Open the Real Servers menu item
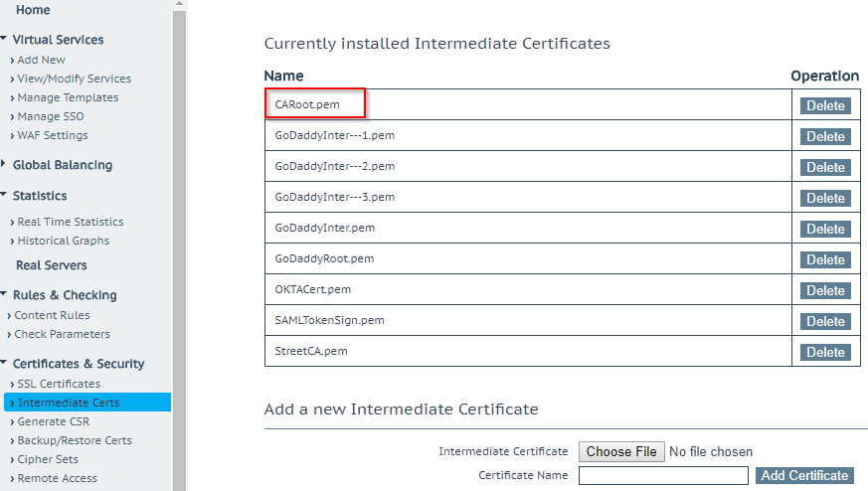The width and height of the screenshot is (868, 491). click(51, 265)
